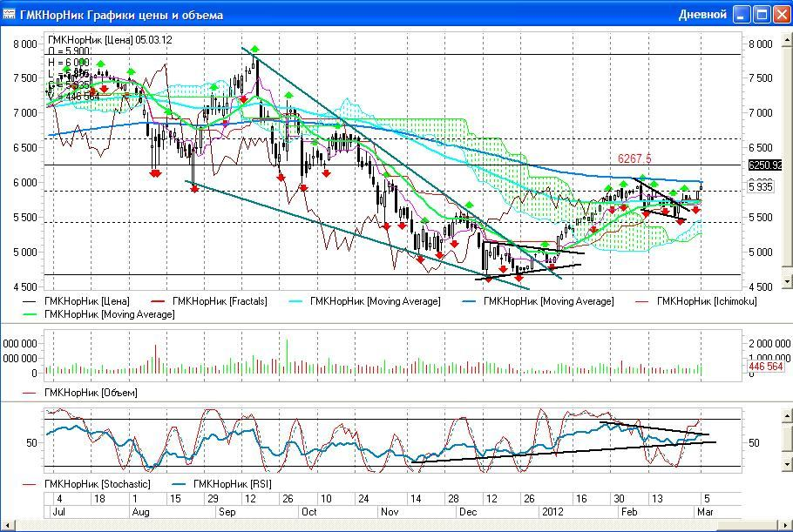Maximize the ГМКНорНик chart window

click(x=762, y=15)
